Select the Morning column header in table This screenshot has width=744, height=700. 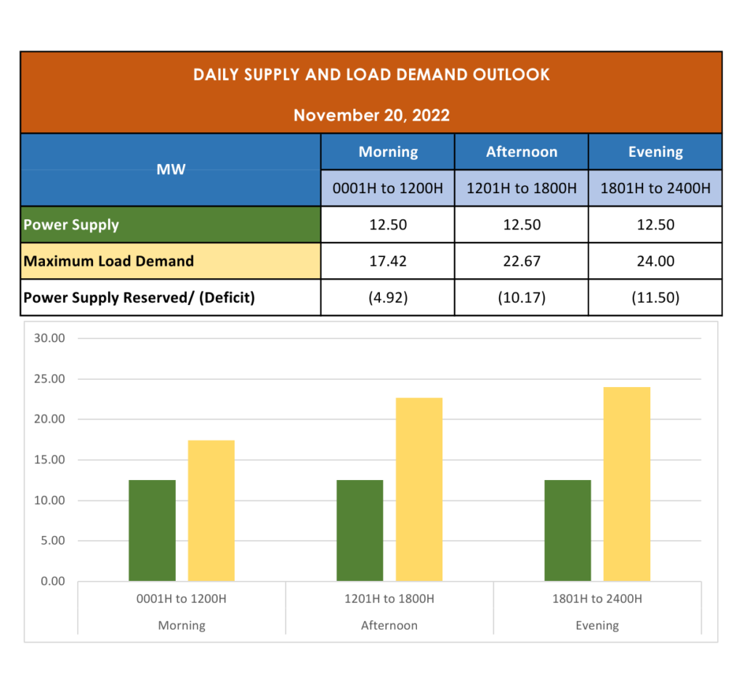[388, 152]
